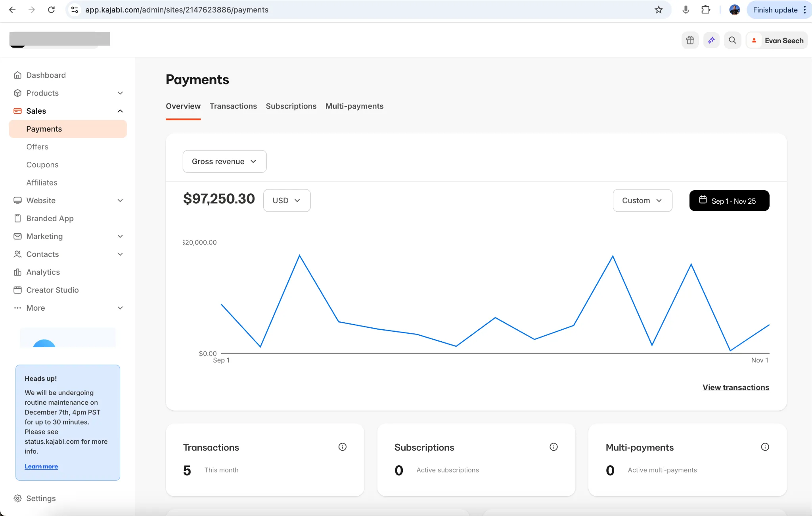The width and height of the screenshot is (812, 516).
Task: Collapse the Sales sidebar section
Action: 120,111
